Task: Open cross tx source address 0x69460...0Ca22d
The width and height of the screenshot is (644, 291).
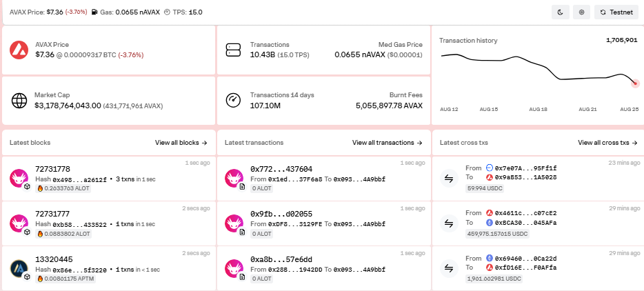Action: click(x=525, y=259)
